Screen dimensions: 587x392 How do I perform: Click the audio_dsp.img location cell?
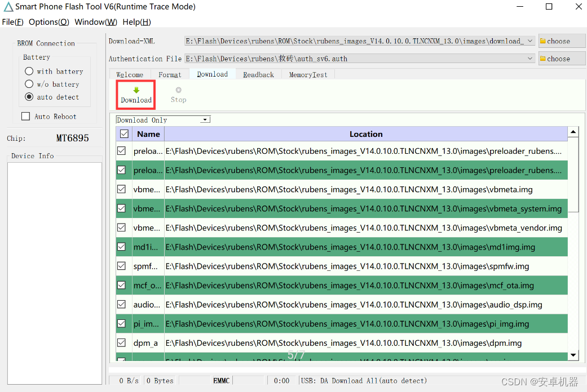(x=366, y=305)
